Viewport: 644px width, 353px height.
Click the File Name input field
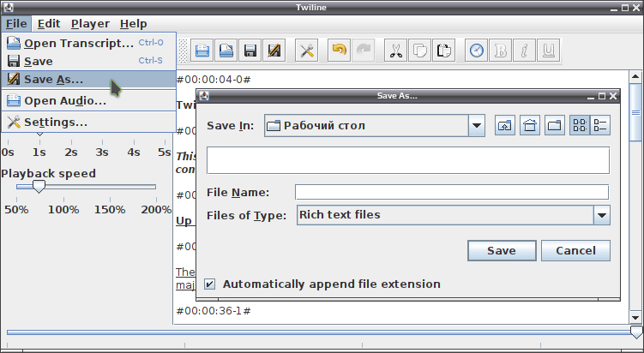(452, 192)
